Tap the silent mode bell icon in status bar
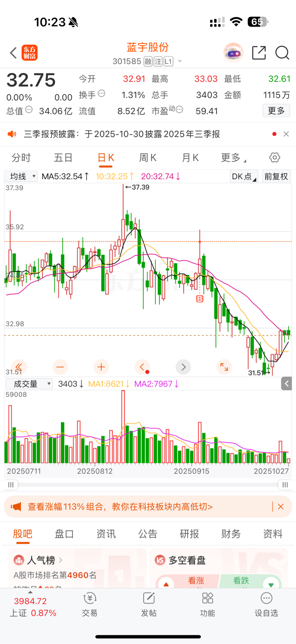 click(73, 22)
